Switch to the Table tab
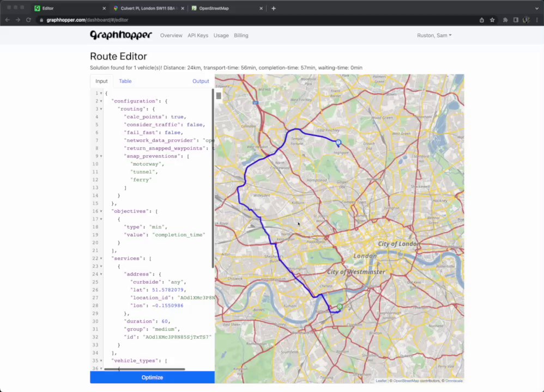 click(125, 81)
